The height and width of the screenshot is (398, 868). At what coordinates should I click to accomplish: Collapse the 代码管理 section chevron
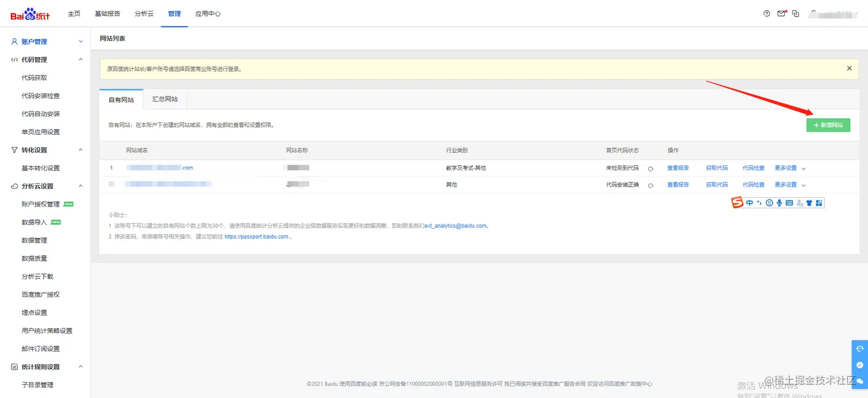(80, 60)
